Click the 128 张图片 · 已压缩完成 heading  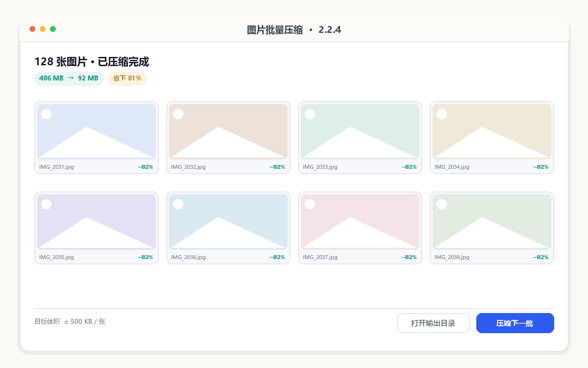point(92,62)
